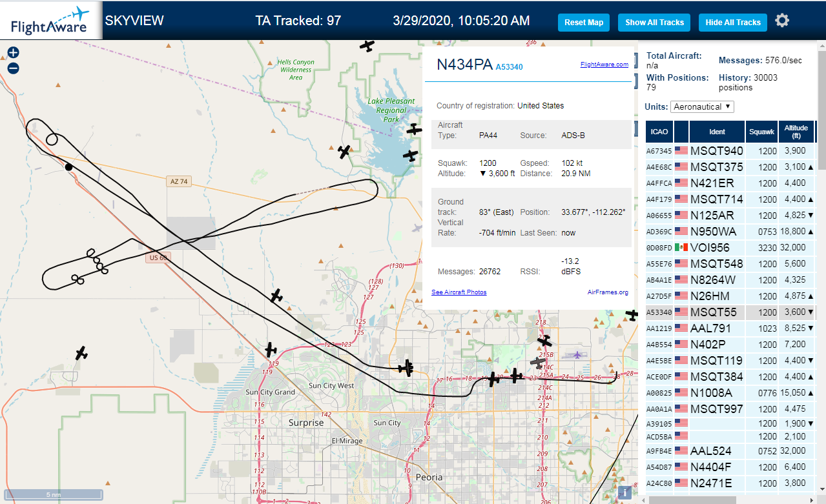Viewport: 826px width, 504px height.
Task: Select the MSQT548 aircraft row
Action: (x=730, y=264)
